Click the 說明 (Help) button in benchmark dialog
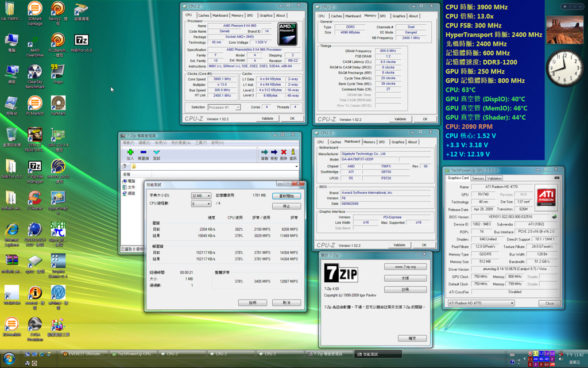The image size is (588, 368). point(253,302)
